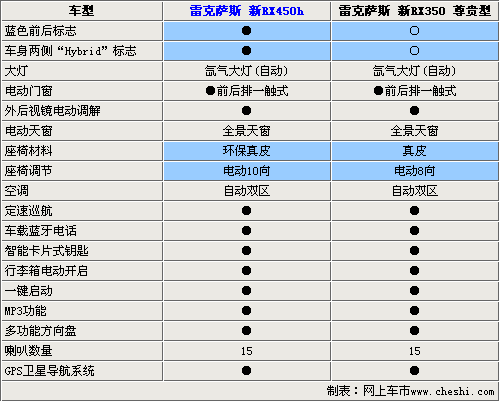
Task: Click the 喇叭数量 value 15 under RX450h
Action: coord(247,351)
